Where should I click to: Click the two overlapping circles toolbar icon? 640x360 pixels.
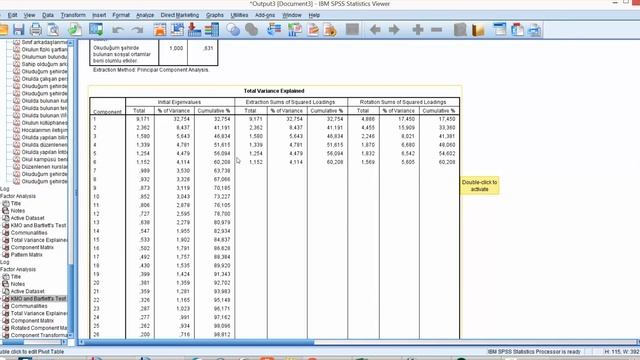(233, 30)
